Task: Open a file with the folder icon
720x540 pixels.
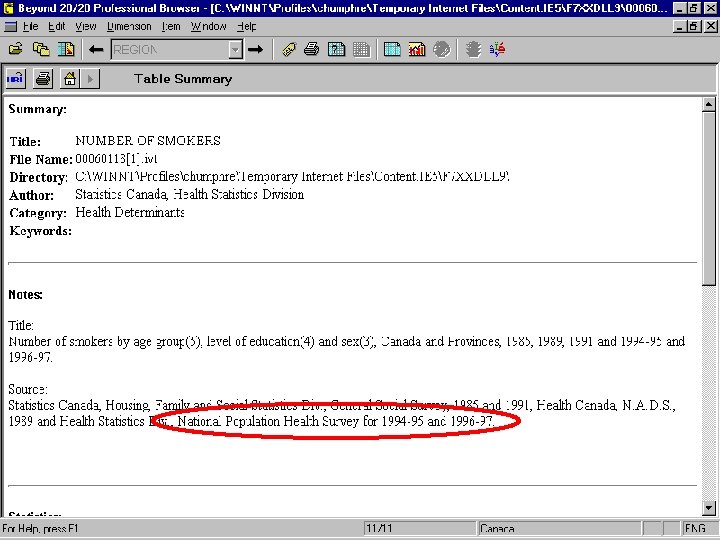Action: [16, 49]
